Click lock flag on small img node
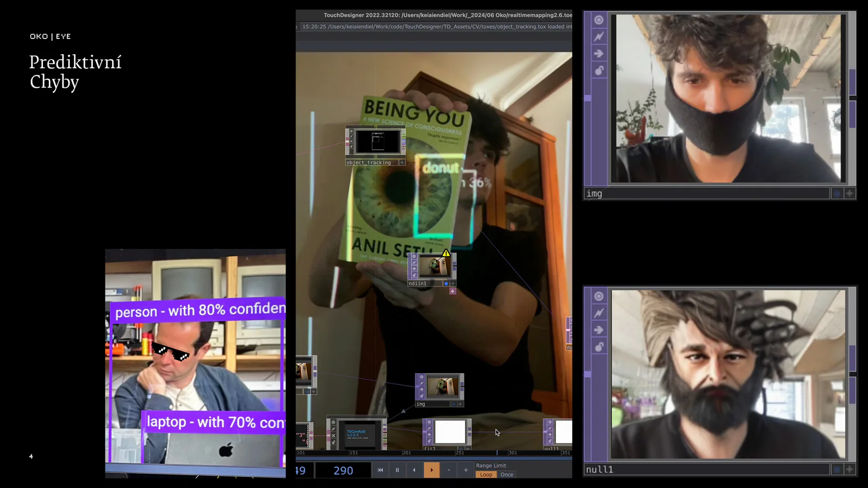The width and height of the screenshot is (868, 488). click(422, 396)
